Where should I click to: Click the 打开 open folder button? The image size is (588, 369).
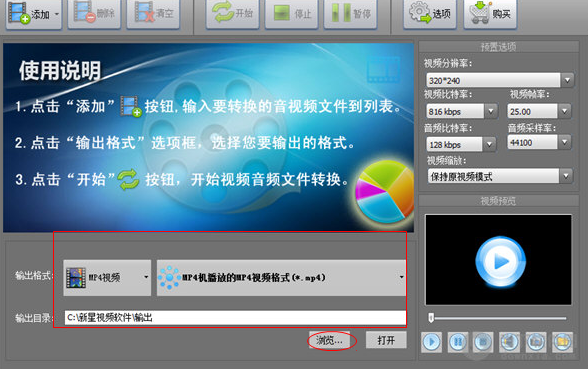386,340
